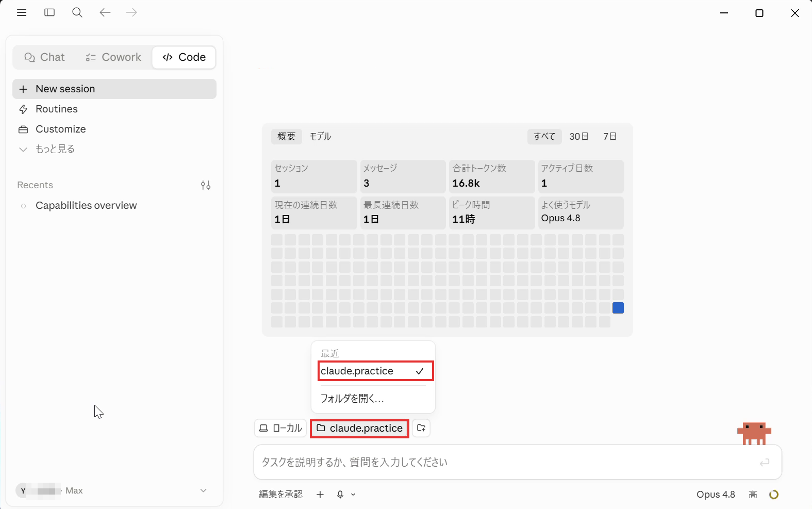Click the microphone icon
The image size is (812, 509).
340,495
